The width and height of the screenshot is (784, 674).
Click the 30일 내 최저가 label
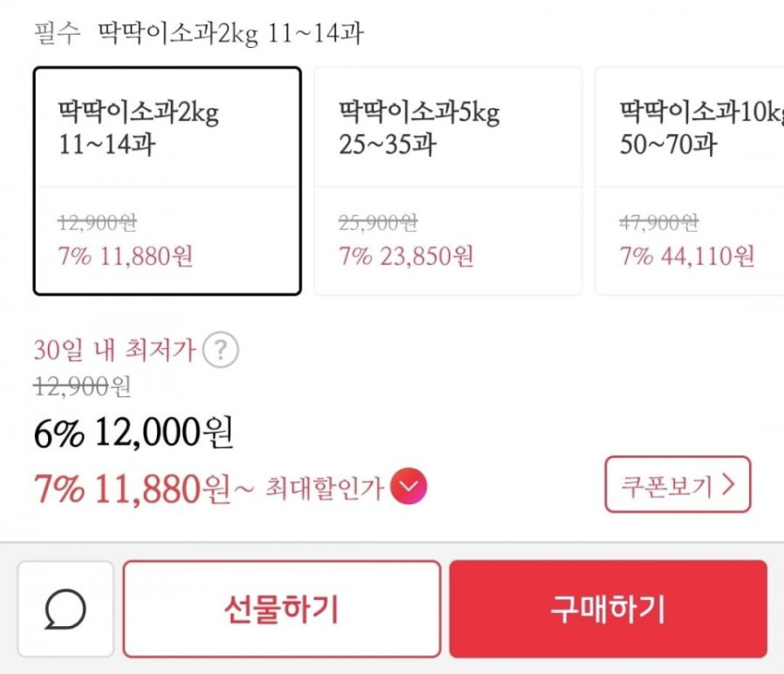115,351
